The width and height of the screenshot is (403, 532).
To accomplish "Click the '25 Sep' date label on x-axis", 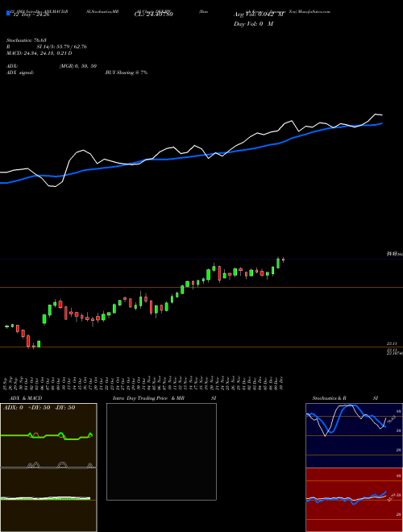I will click(x=6, y=383).
